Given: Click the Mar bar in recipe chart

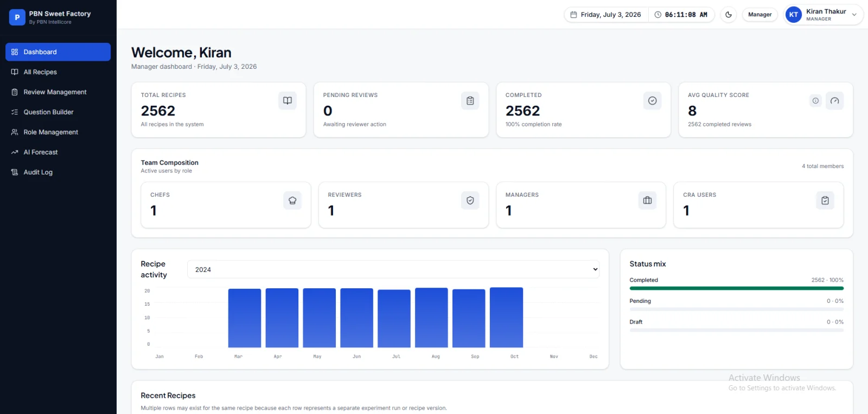Looking at the screenshot, I should (245, 318).
